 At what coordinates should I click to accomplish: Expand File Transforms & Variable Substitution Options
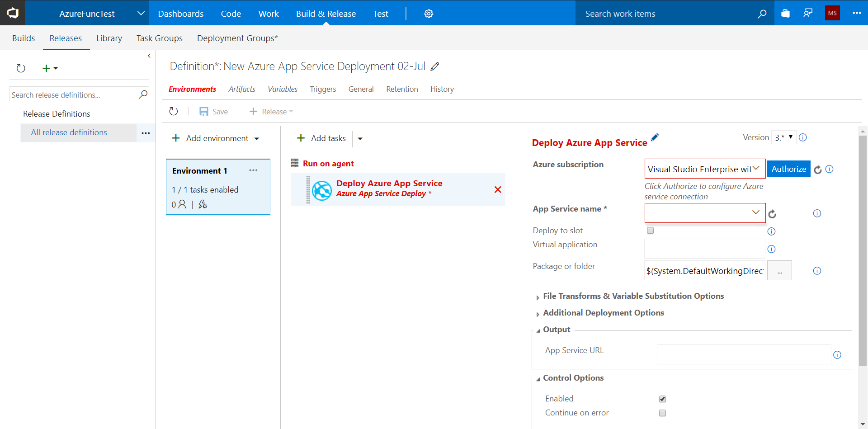[x=633, y=296]
